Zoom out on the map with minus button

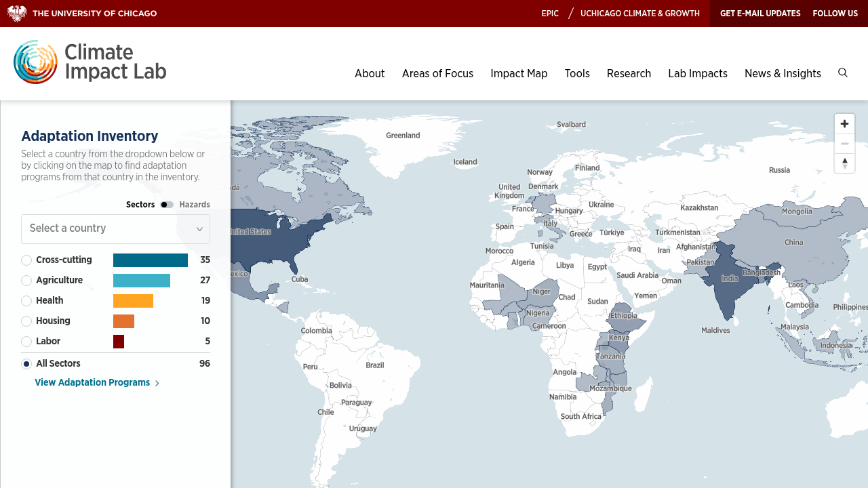pos(844,144)
